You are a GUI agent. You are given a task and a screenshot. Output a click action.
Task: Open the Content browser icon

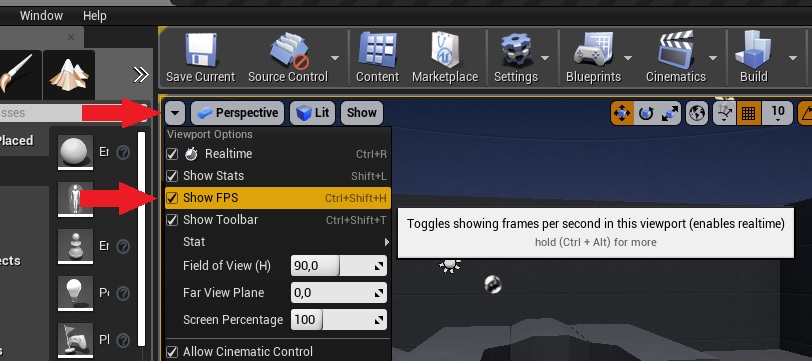coord(378,50)
